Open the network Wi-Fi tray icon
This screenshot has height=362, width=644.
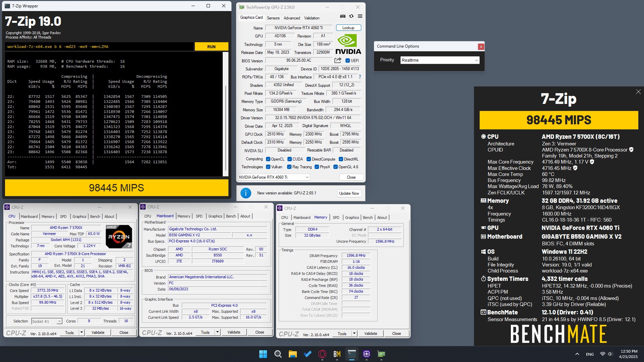coord(602,354)
